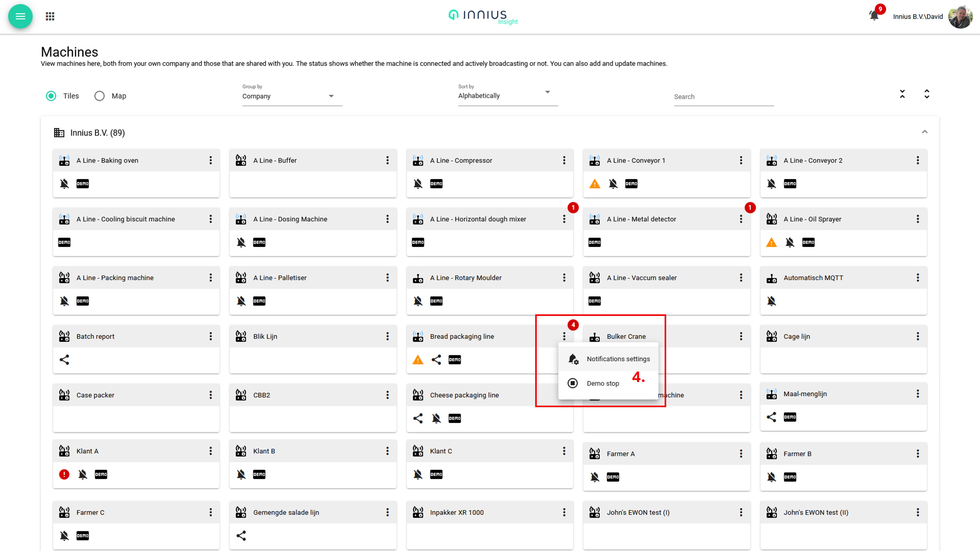The width and height of the screenshot is (980, 551).
Task: Switch to the Map view radio button
Action: point(100,96)
